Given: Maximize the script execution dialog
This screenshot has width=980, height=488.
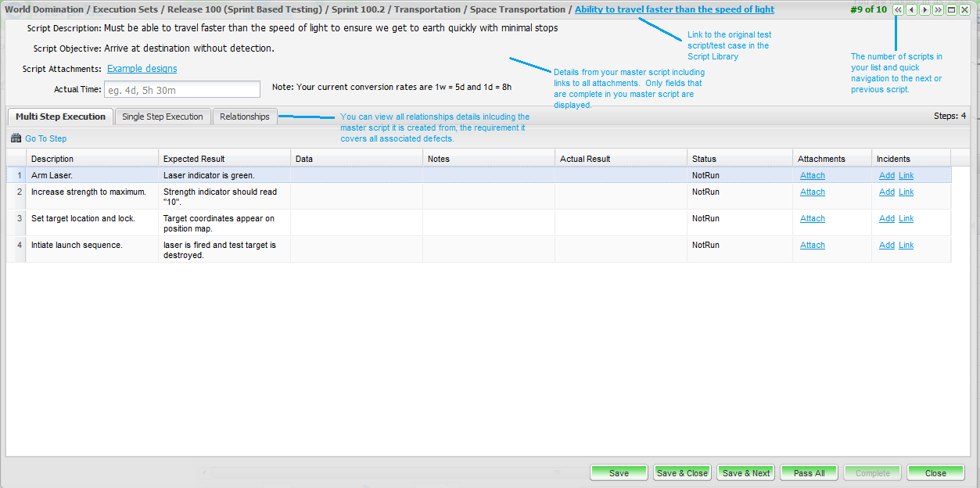Looking at the screenshot, I should [951, 10].
